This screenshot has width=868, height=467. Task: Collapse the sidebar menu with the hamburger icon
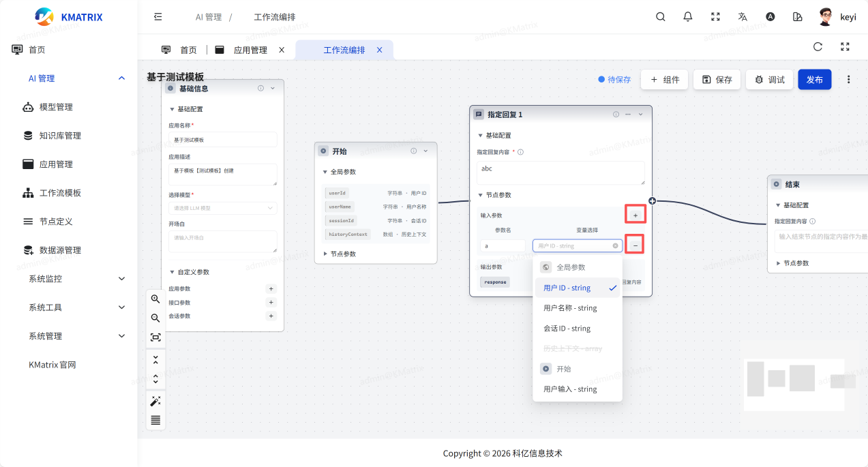pyautogui.click(x=158, y=17)
